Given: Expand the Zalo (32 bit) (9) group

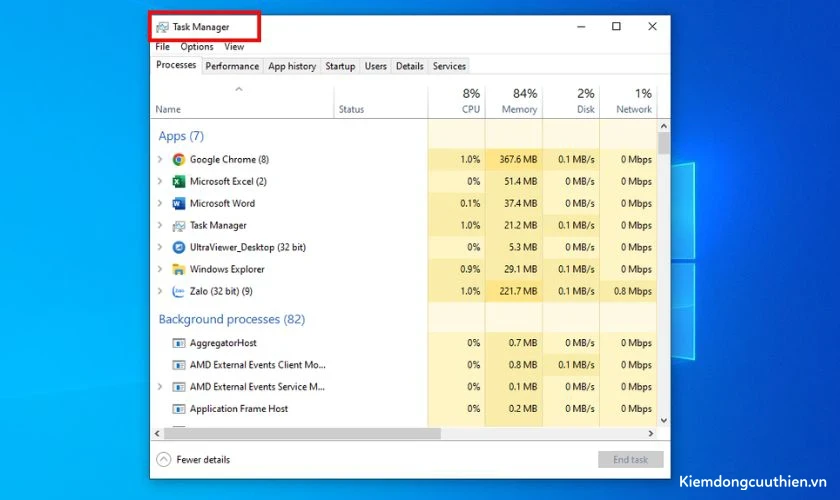Looking at the screenshot, I should click(x=160, y=291).
